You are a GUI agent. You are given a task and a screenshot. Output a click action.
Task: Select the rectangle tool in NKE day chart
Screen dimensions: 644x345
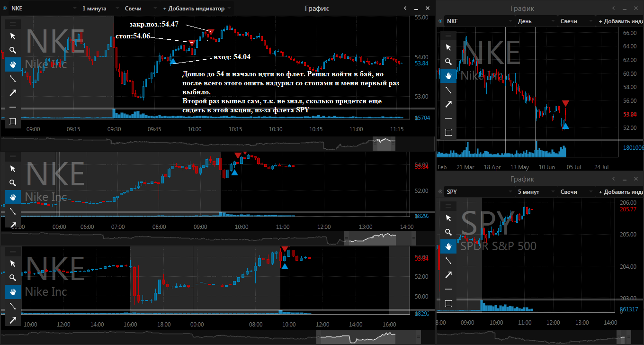[x=448, y=133]
